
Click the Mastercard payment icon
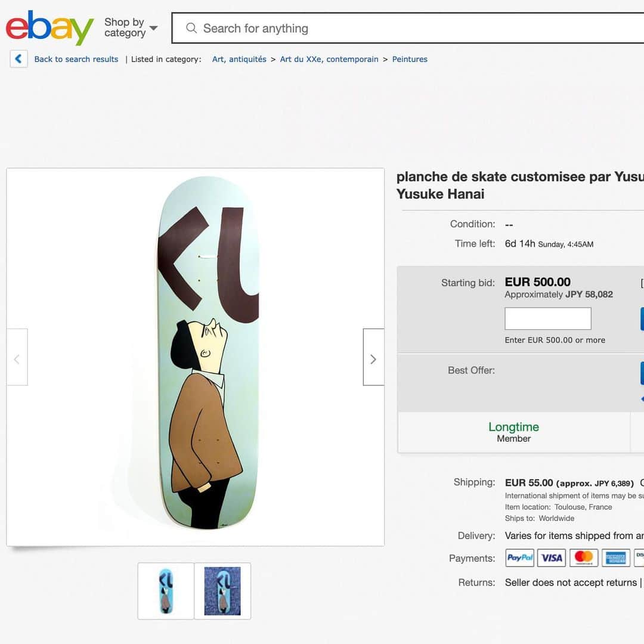pyautogui.click(x=584, y=558)
